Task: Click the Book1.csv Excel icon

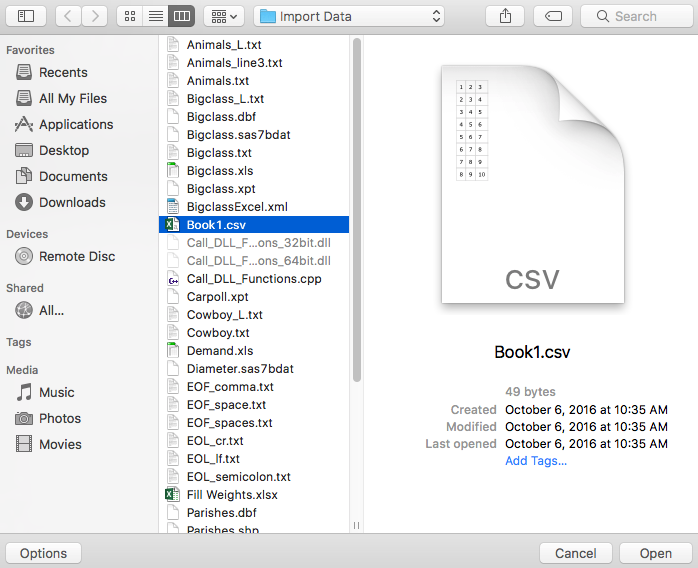Action: click(172, 225)
